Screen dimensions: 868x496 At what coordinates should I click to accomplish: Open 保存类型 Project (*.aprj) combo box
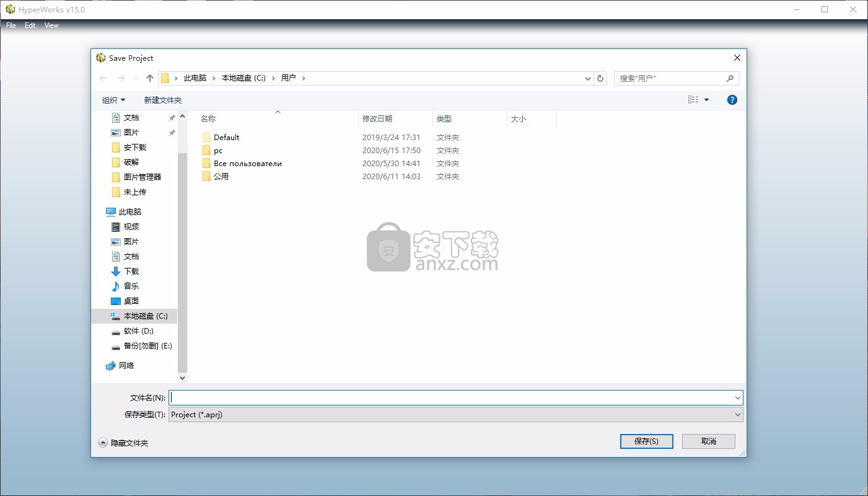coord(455,415)
